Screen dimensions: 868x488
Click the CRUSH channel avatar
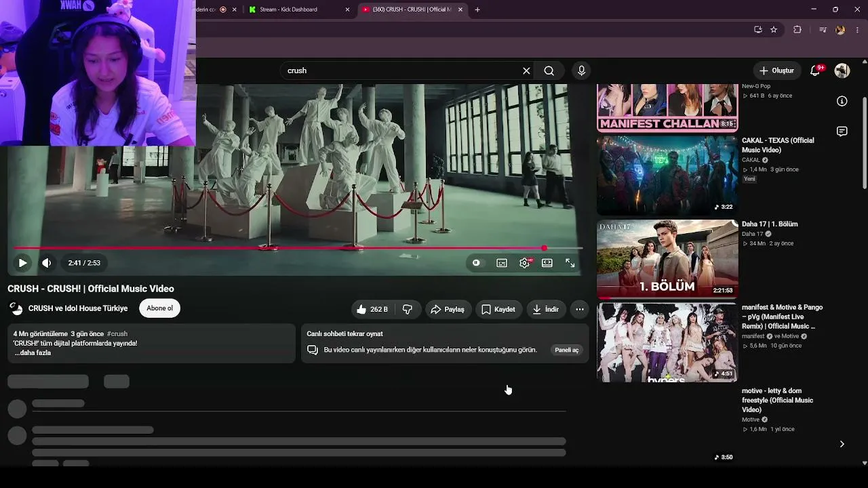(16, 308)
